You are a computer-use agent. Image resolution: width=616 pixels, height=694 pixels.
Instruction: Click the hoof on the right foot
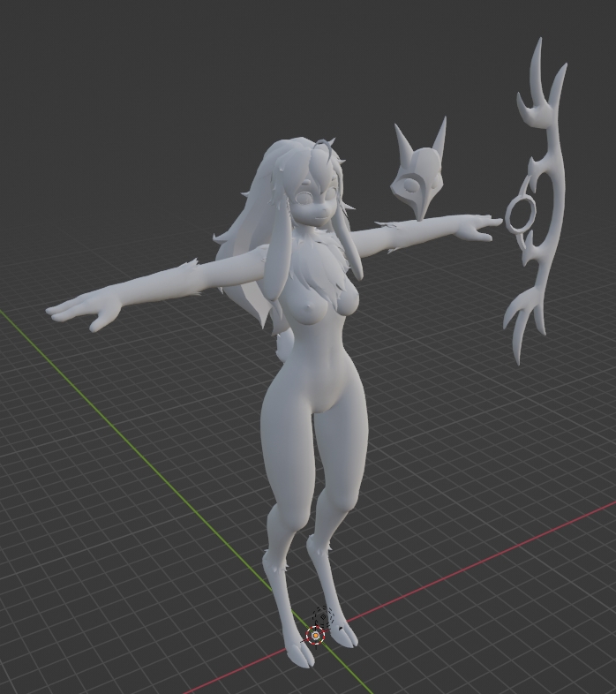click(x=346, y=637)
